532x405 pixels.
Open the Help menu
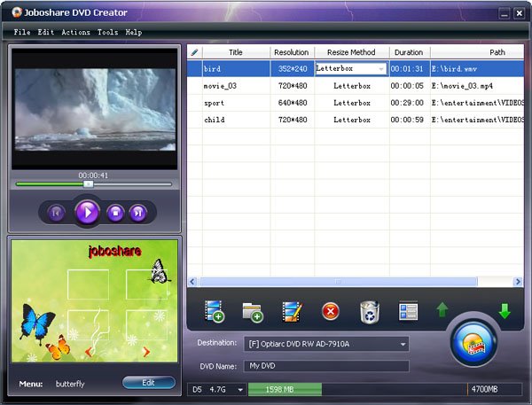tap(134, 32)
